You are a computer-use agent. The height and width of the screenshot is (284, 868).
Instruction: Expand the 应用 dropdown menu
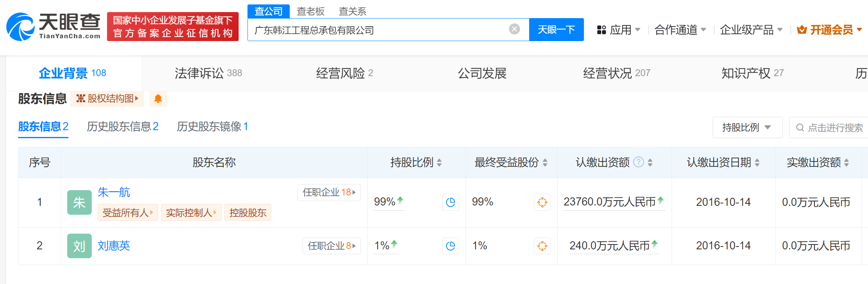click(619, 30)
